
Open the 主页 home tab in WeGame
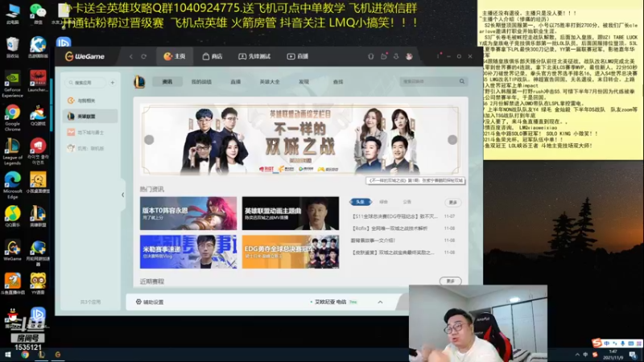(x=175, y=56)
